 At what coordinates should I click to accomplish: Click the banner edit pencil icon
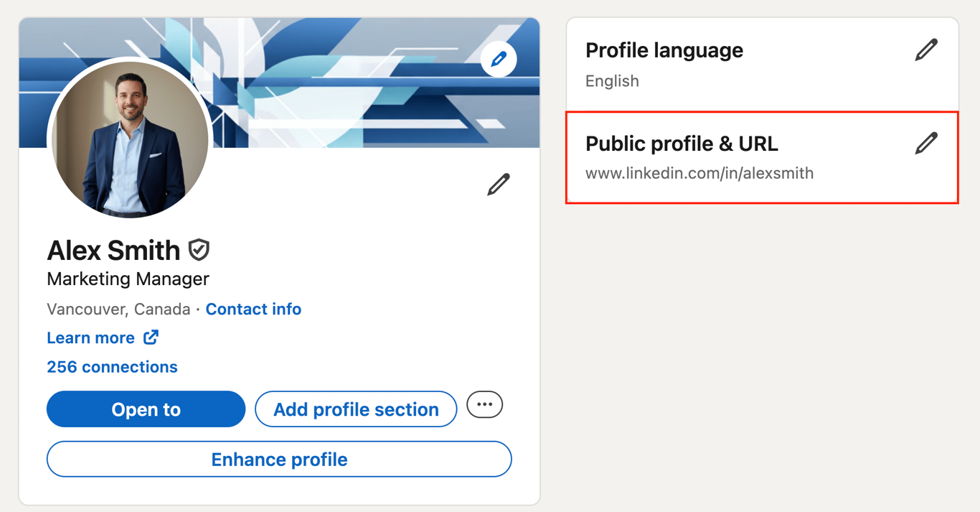pos(498,59)
